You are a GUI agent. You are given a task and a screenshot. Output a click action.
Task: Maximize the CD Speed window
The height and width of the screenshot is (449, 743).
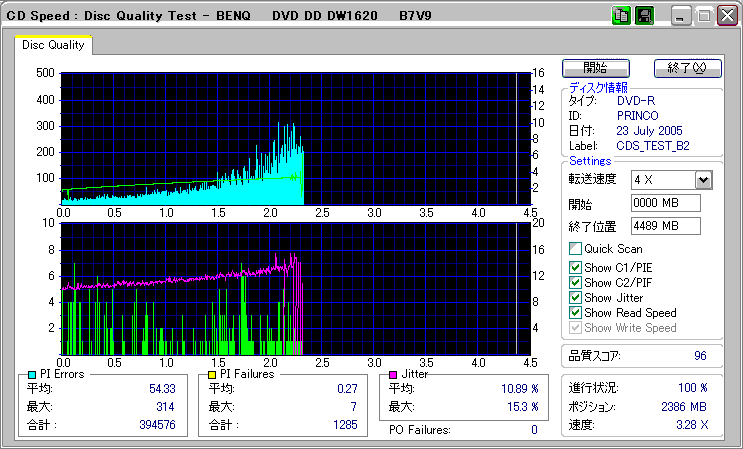(704, 16)
